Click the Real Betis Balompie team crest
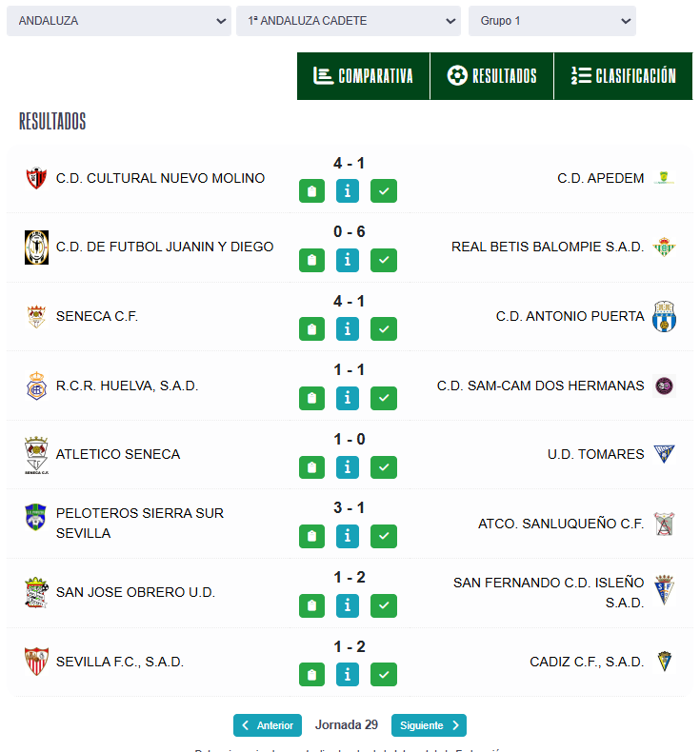The image size is (700, 752). (664, 247)
